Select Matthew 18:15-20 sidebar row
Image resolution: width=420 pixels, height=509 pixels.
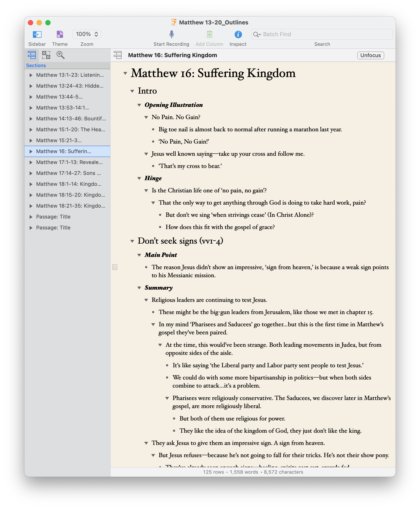[x=67, y=195]
